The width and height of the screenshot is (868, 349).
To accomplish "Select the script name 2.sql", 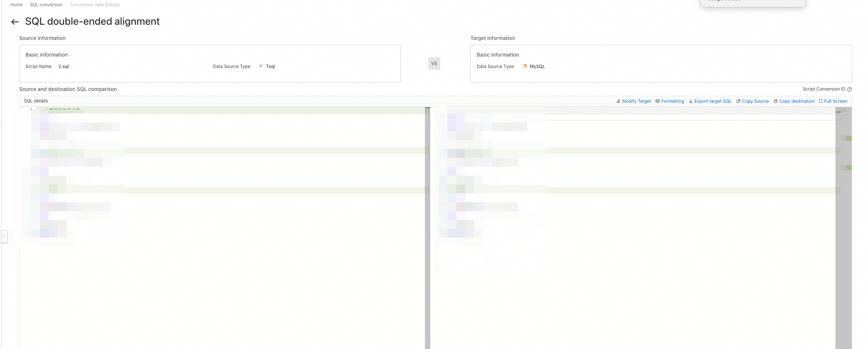I will pyautogui.click(x=64, y=67).
